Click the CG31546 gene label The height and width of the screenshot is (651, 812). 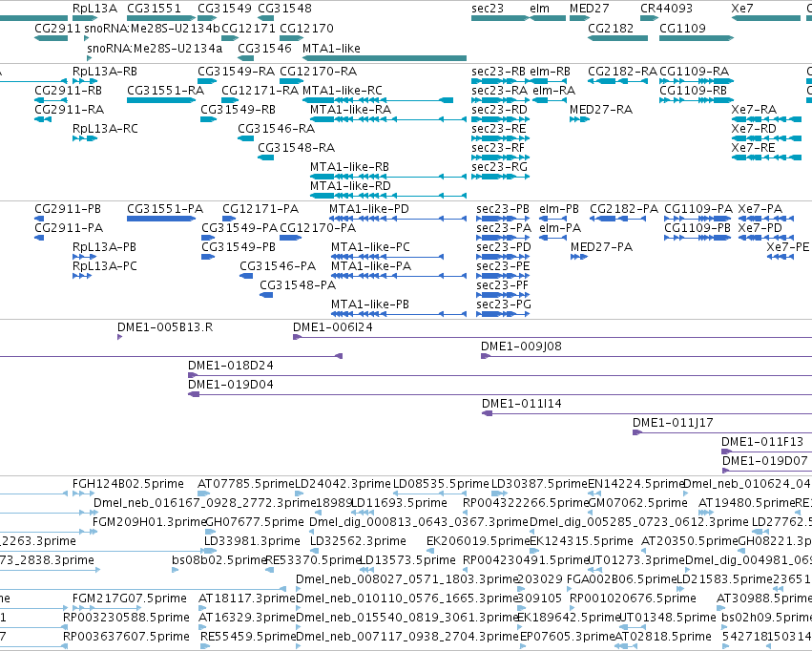point(264,48)
